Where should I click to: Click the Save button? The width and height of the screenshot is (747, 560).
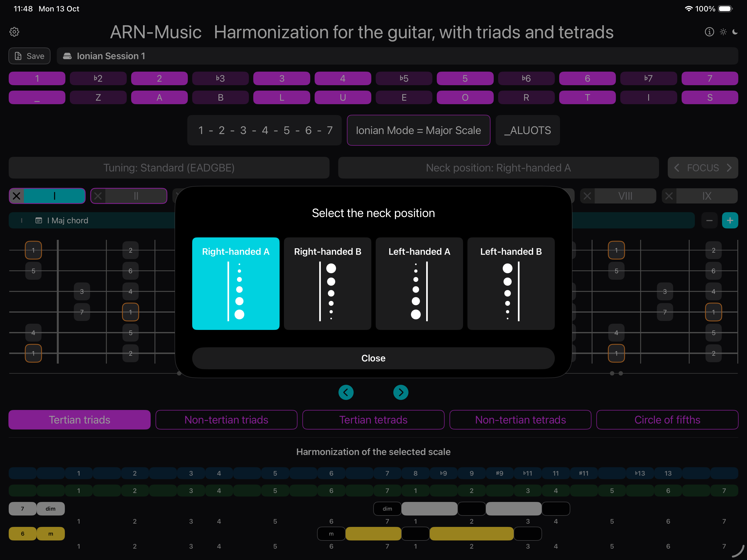pos(29,56)
